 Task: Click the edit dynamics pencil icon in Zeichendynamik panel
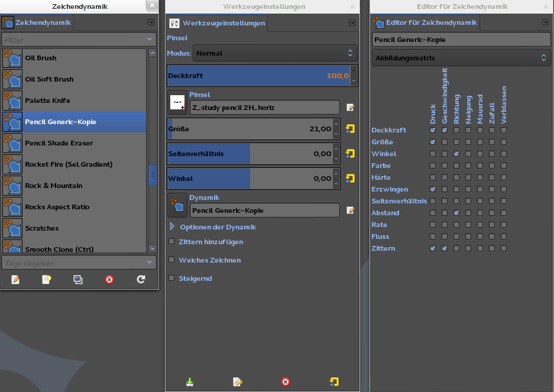(15, 280)
